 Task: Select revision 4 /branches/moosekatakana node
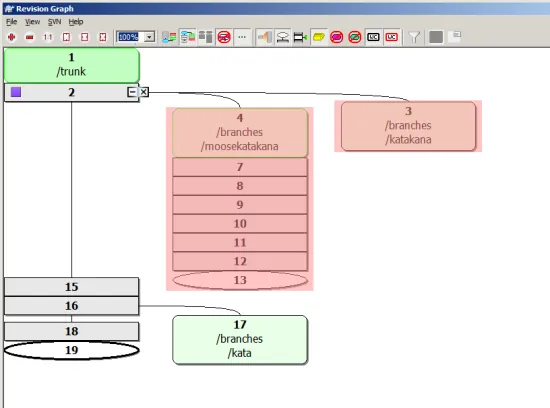[x=240, y=132]
